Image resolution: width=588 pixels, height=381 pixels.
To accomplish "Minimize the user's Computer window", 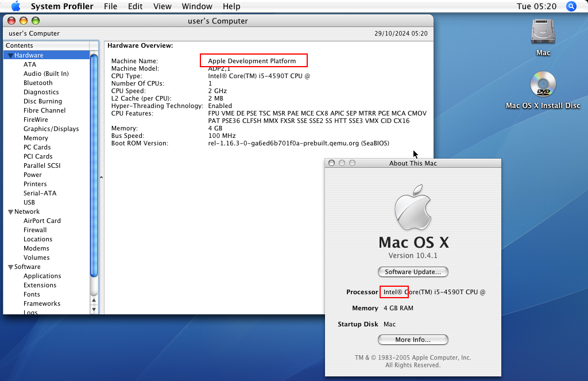I will (24, 21).
